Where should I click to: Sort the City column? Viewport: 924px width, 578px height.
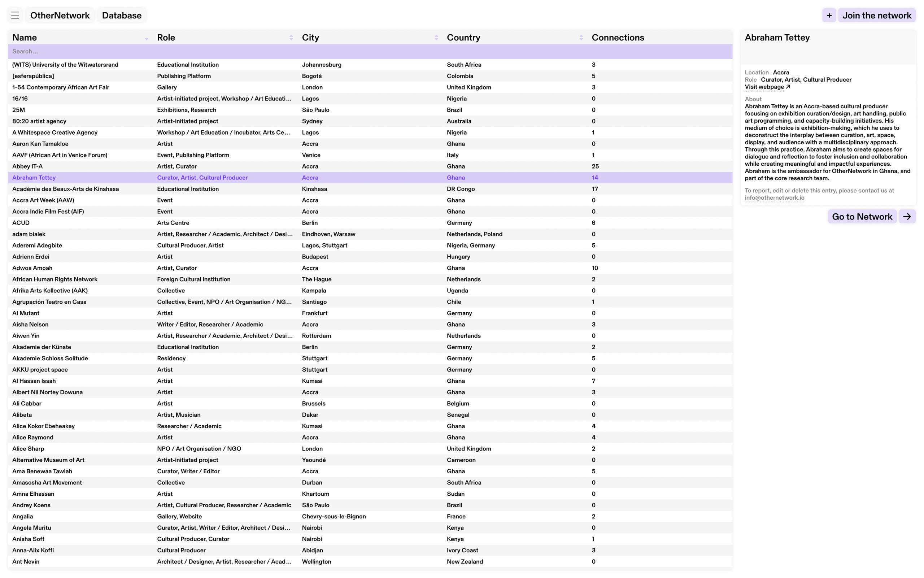click(436, 38)
